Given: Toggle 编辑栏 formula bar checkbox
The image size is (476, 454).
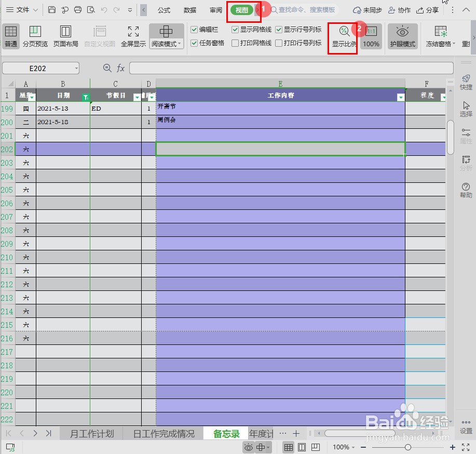Looking at the screenshot, I should [194, 30].
